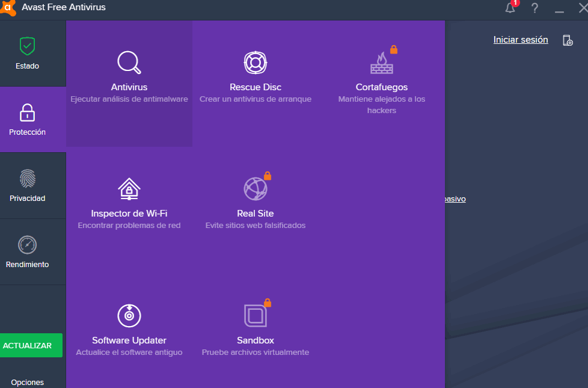Viewport: 588px width, 388px height.
Task: Click the Iniciar sesión link
Action: 521,40
